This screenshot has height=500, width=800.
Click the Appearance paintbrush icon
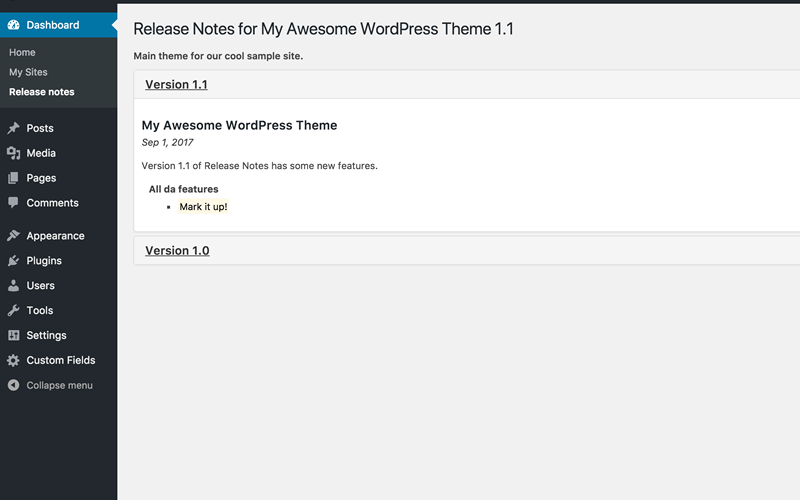[14, 236]
